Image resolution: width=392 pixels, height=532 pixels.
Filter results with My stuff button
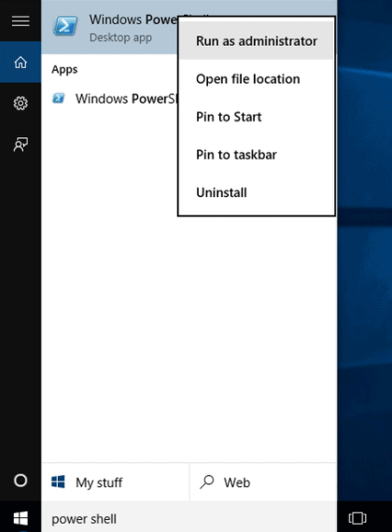[115, 483]
